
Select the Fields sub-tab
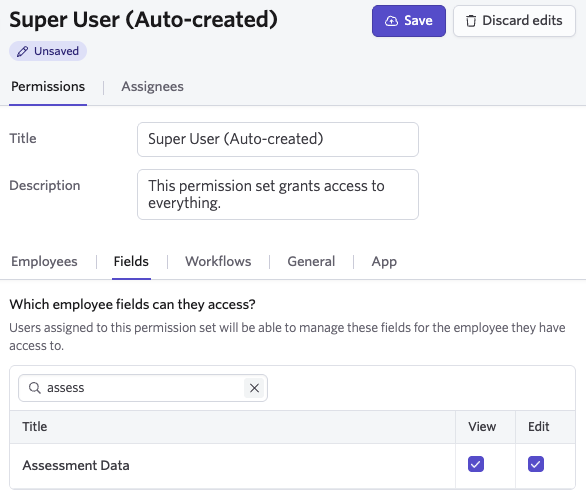click(x=131, y=262)
